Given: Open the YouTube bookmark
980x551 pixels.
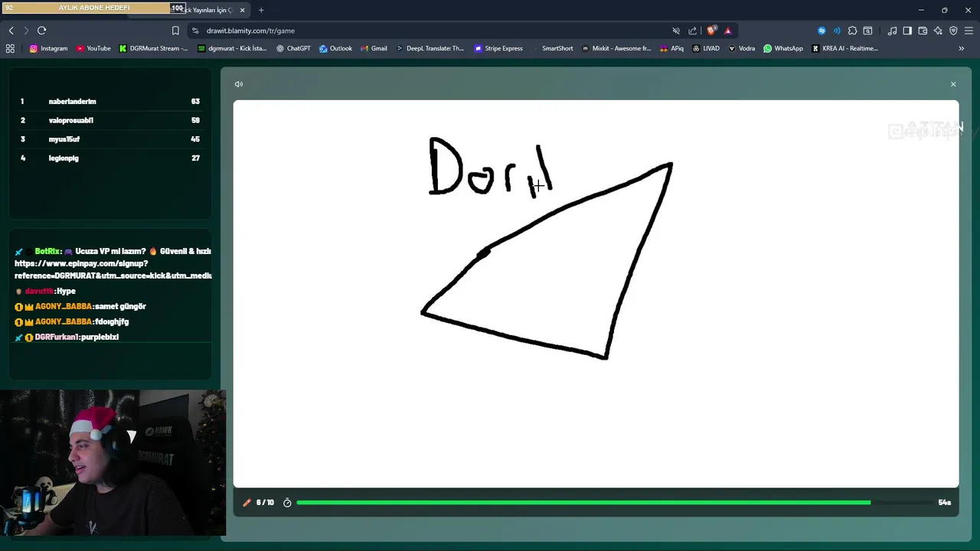Looking at the screenshot, I should click(93, 48).
